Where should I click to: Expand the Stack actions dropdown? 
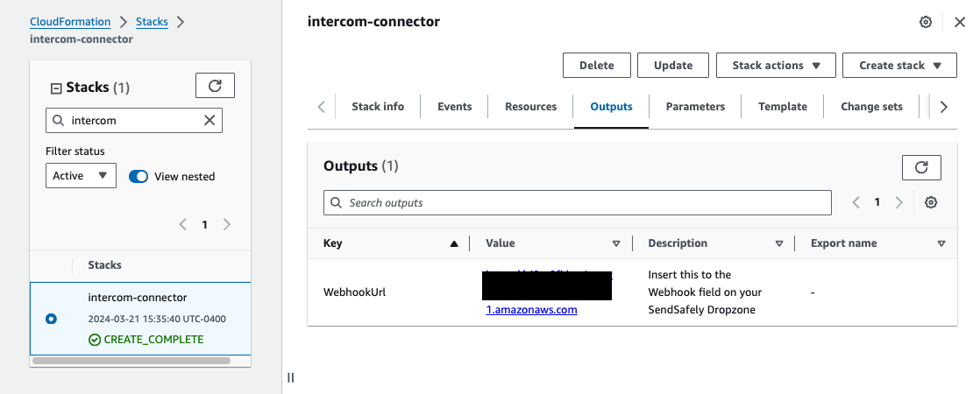coord(777,66)
